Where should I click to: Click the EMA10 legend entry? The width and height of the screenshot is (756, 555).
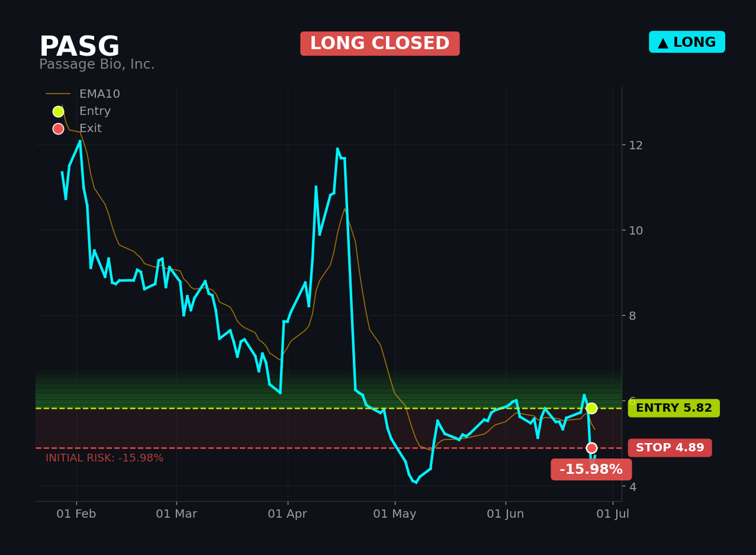pos(83,94)
